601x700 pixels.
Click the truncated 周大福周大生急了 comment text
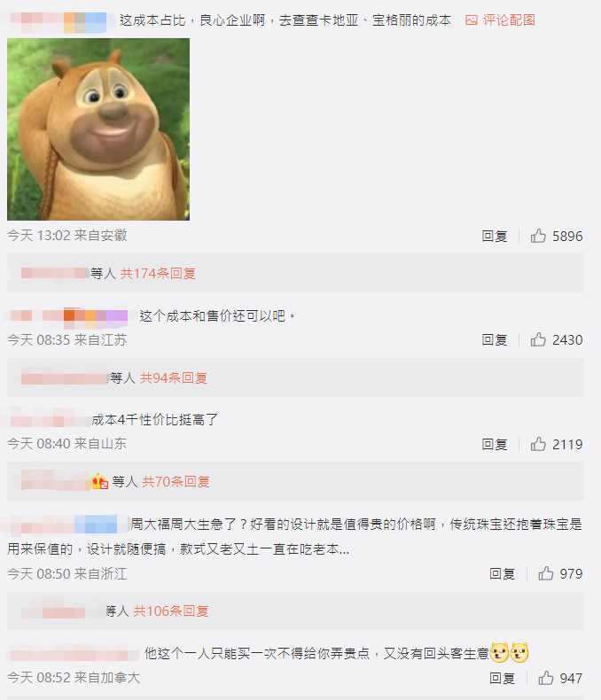click(x=294, y=536)
